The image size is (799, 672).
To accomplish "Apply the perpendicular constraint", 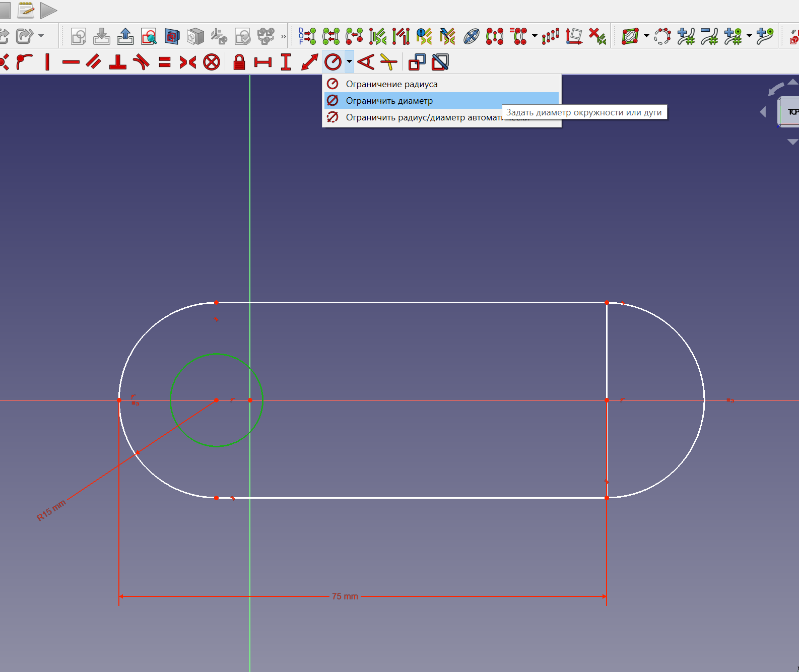I will (117, 62).
